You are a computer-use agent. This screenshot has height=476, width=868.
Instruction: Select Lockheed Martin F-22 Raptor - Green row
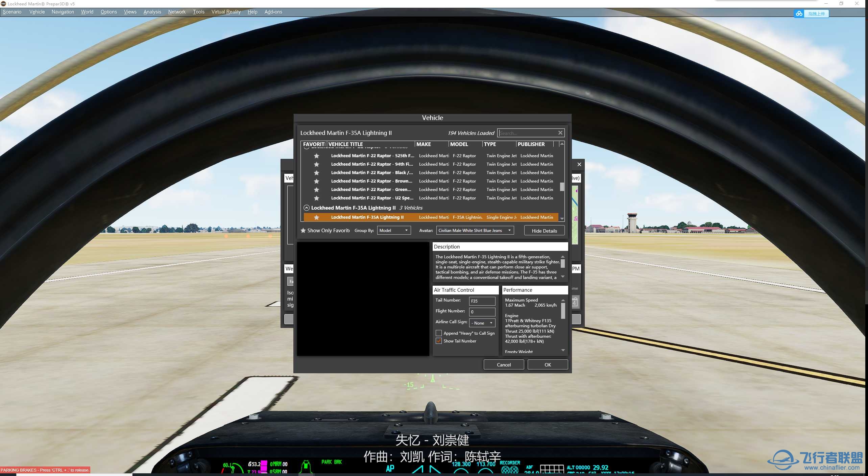(431, 190)
